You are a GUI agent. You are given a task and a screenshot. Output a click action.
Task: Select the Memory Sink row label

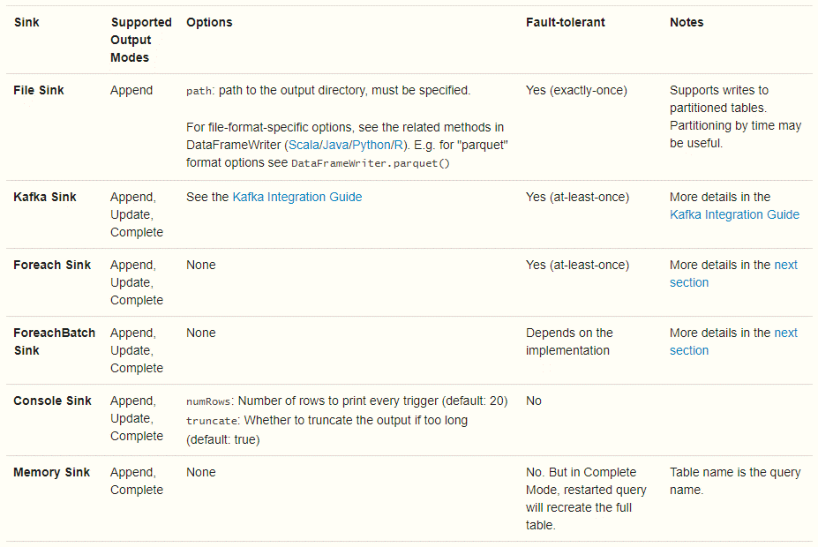click(x=52, y=472)
